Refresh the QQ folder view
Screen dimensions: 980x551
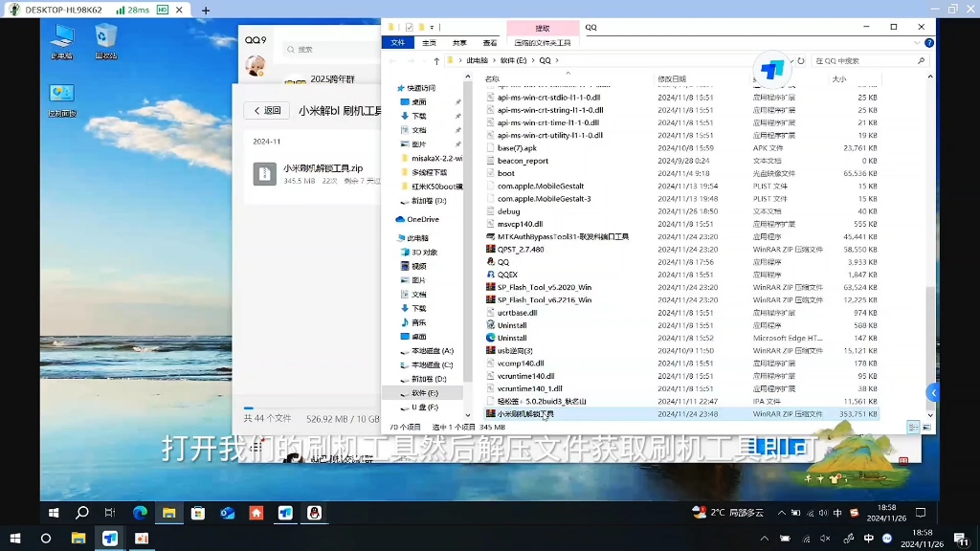(x=801, y=60)
